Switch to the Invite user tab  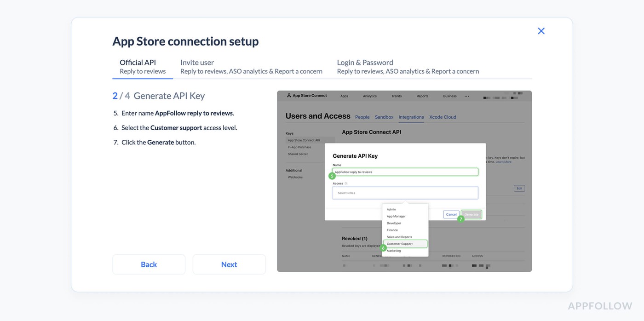tap(251, 67)
